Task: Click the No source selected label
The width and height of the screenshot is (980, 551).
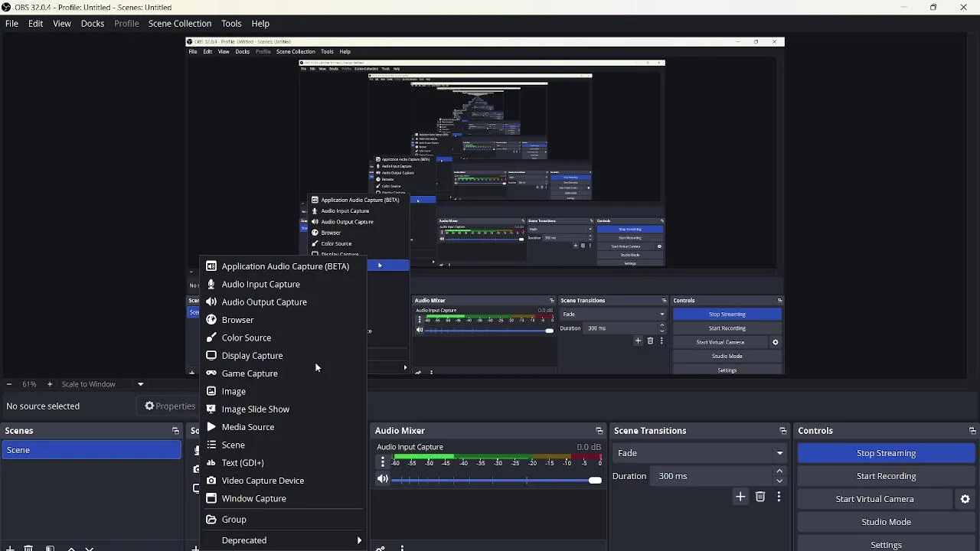Action: point(43,406)
